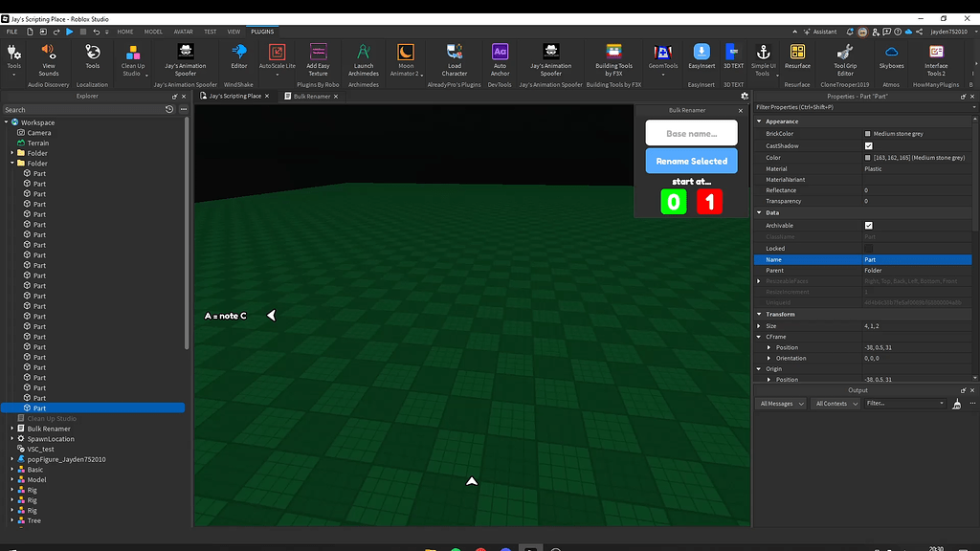Switch to the AVATAR ribbon tab
The image size is (980, 551).
pos(183,32)
